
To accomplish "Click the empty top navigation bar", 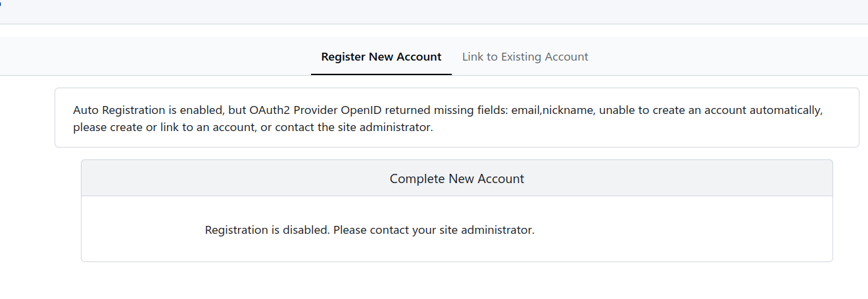I will click(434, 12).
